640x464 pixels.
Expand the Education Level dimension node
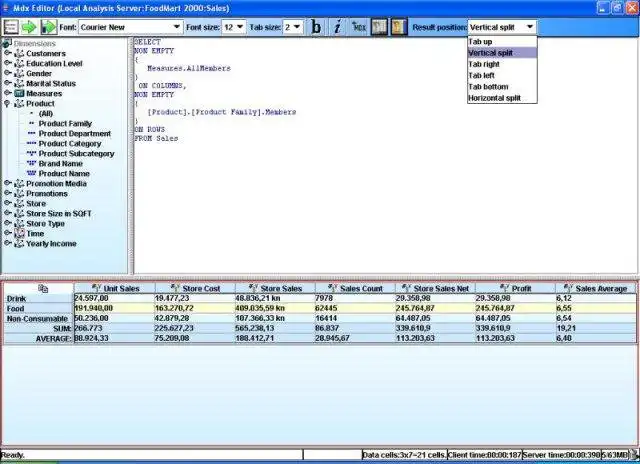[8, 63]
